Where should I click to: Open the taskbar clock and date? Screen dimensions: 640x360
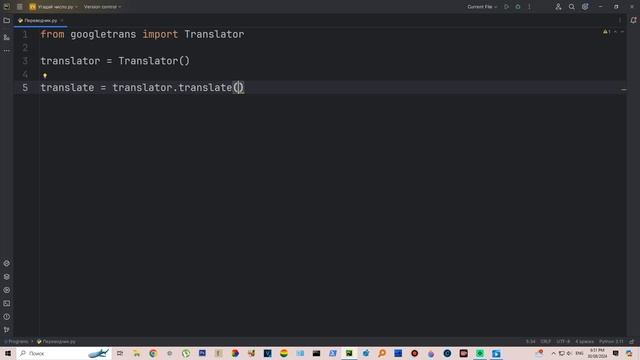(597, 353)
